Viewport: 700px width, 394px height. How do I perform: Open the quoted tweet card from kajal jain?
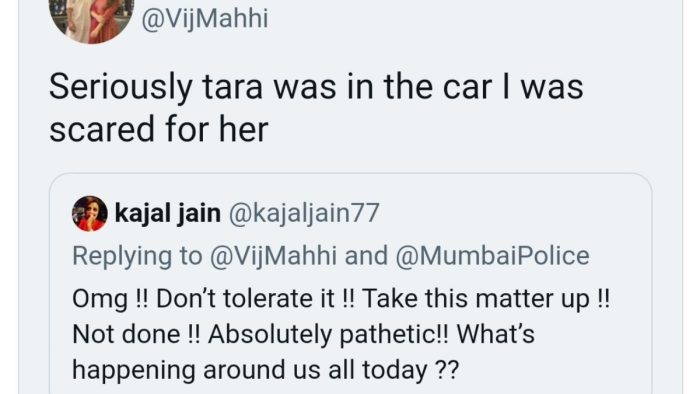(x=350, y=284)
